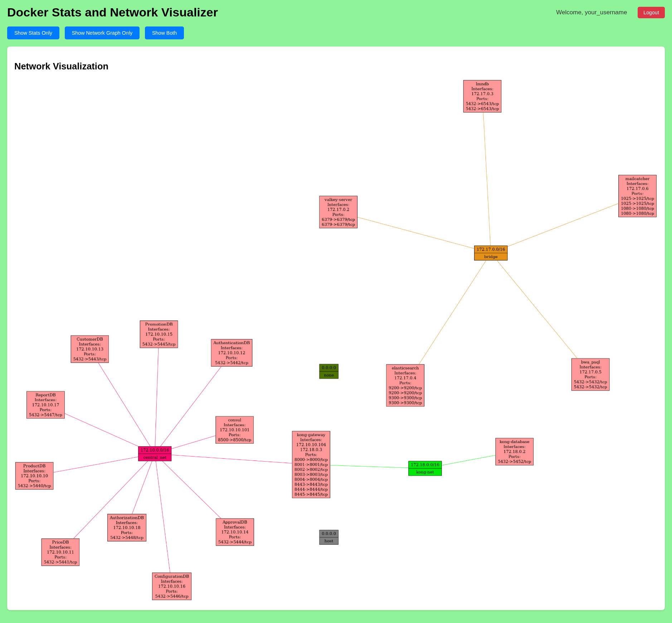Select the mailcatcher container node

coord(637,196)
